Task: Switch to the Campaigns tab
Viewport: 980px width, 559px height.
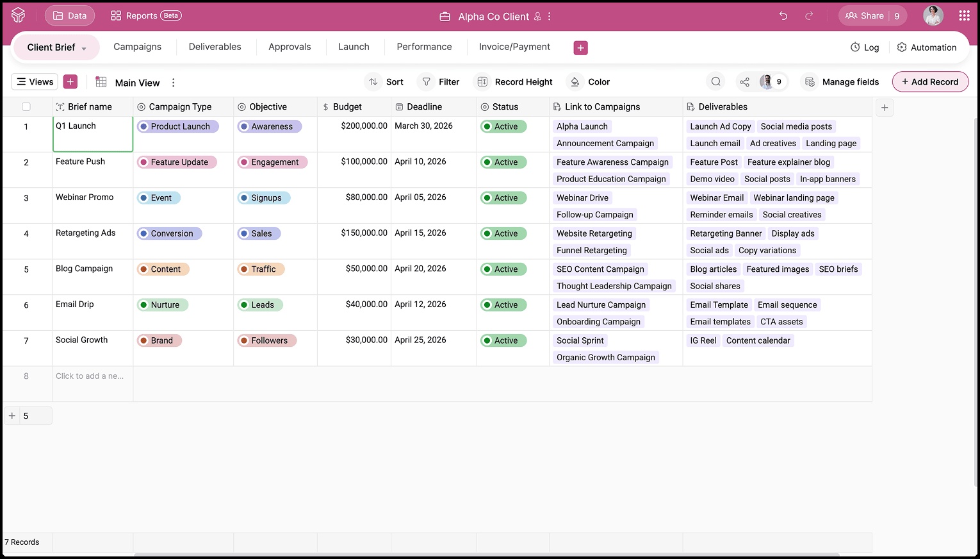Action: (x=137, y=47)
